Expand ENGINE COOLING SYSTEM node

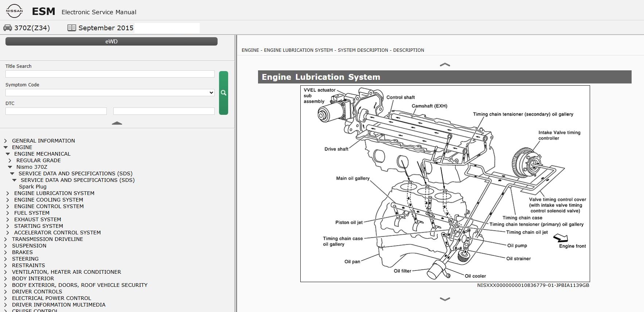point(8,200)
